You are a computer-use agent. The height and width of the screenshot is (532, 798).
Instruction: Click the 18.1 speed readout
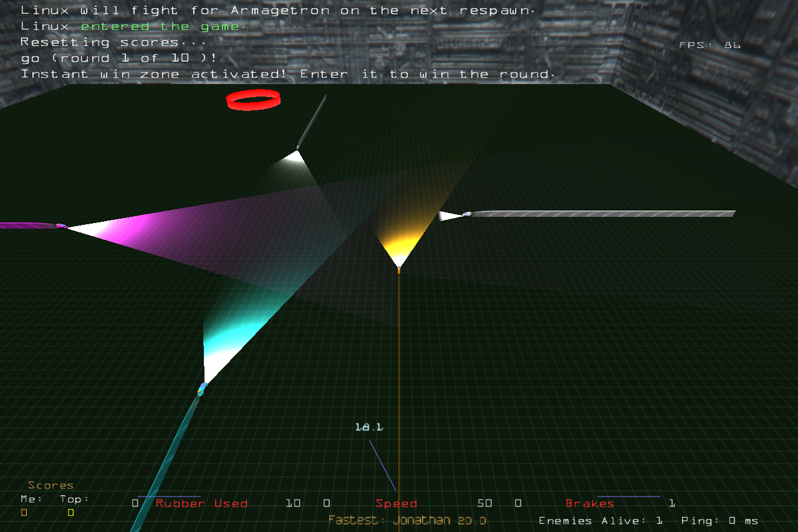tap(368, 427)
